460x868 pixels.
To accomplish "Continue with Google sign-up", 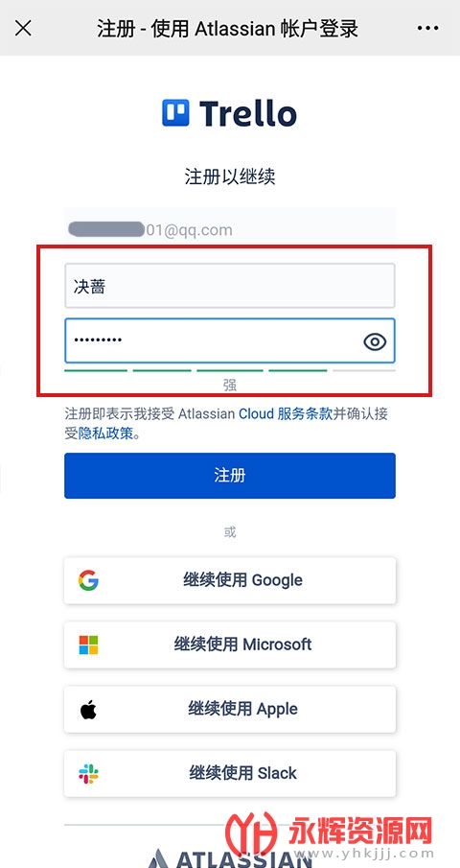I will [x=229, y=580].
